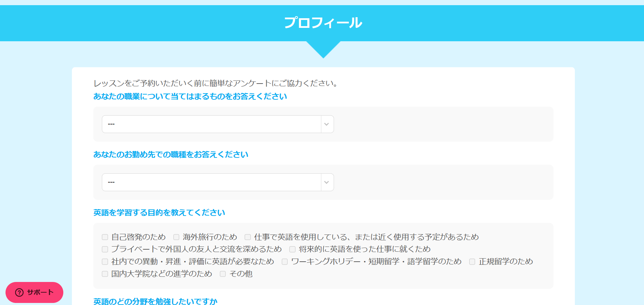Open the occupation (職業) dropdown
Viewport: 644px width, 305px height.
click(212, 124)
